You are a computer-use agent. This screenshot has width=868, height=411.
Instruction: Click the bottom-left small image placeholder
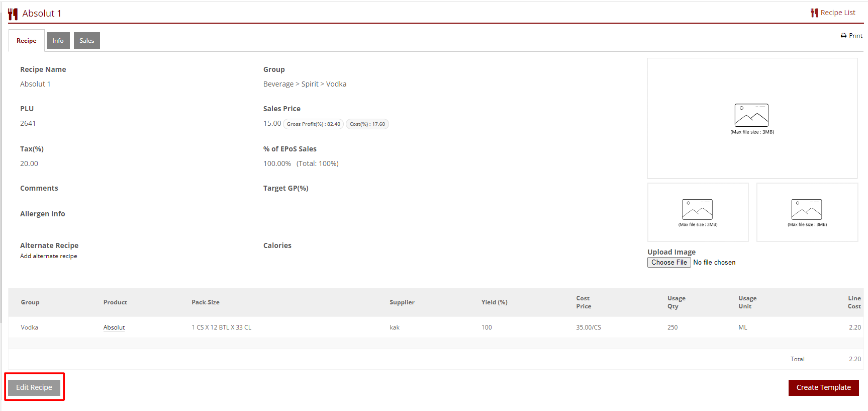pos(697,210)
